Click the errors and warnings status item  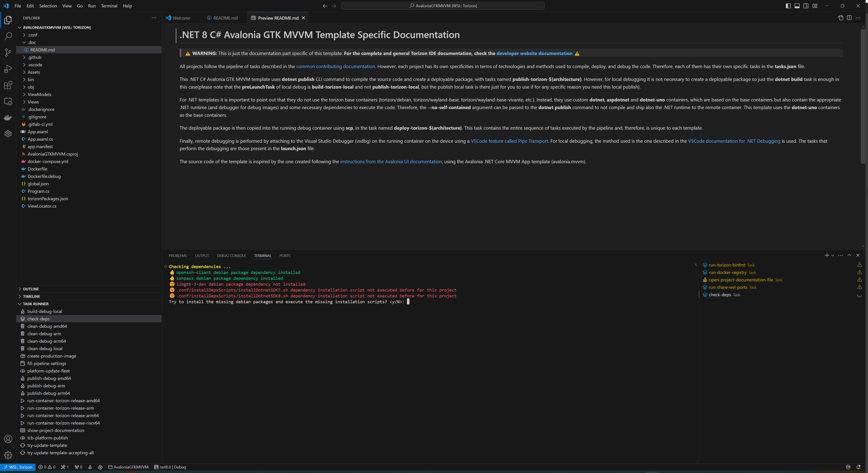point(47,467)
